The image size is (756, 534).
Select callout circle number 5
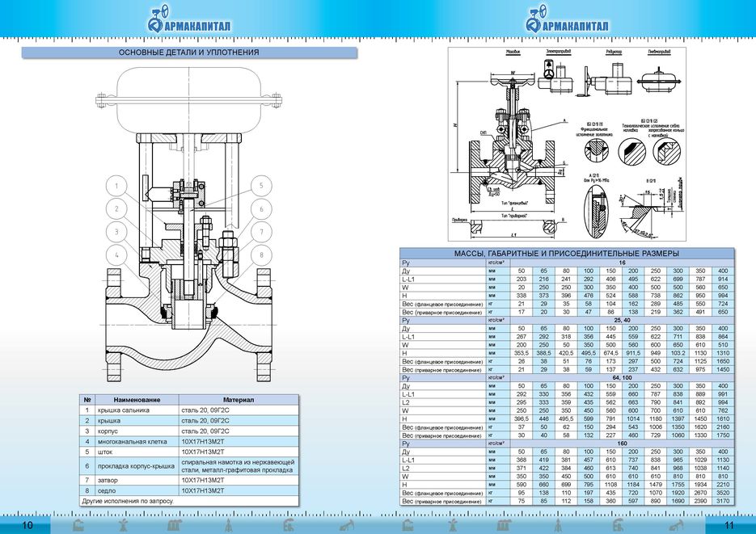(261, 186)
